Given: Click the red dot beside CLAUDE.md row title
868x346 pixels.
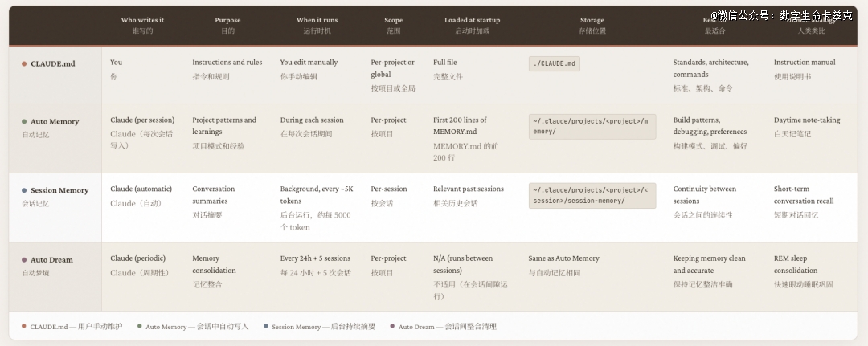Looking at the screenshot, I should click(24, 64).
